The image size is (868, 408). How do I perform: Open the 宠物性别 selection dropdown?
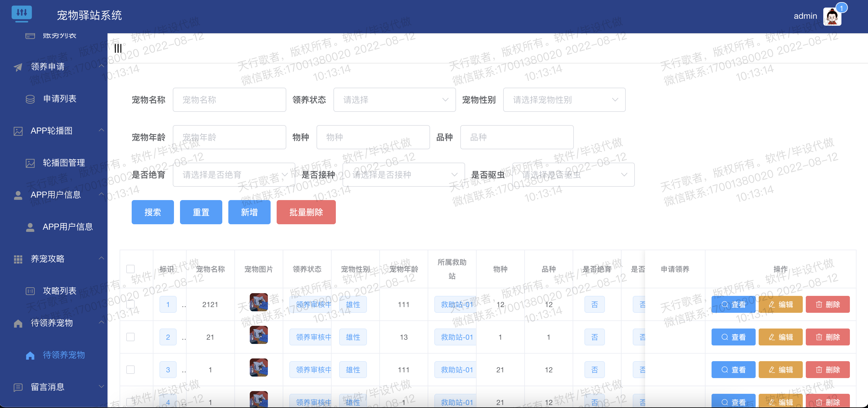point(564,100)
